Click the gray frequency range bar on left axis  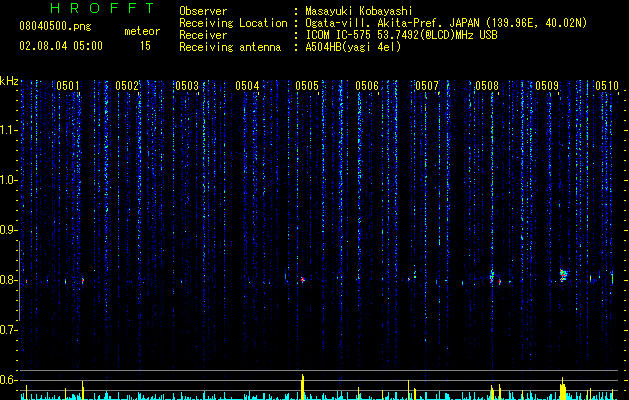click(x=19, y=280)
